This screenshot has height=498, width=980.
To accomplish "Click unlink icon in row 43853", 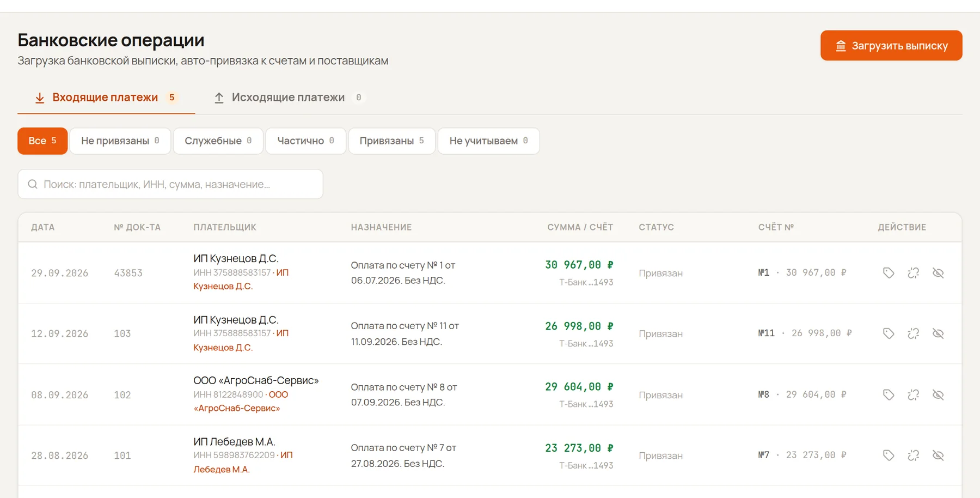I will 914,273.
